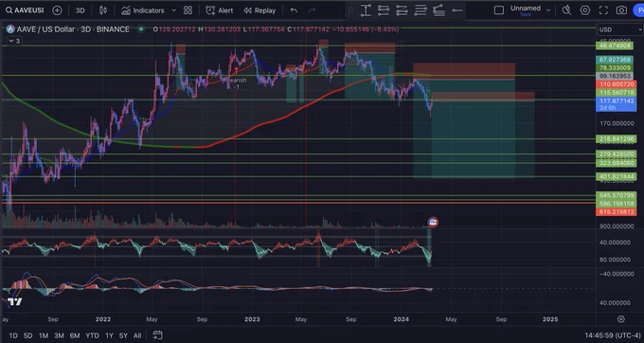This screenshot has height=343, width=644.
Task: Collapse the indicator legend showing 3
Action: coord(14,41)
